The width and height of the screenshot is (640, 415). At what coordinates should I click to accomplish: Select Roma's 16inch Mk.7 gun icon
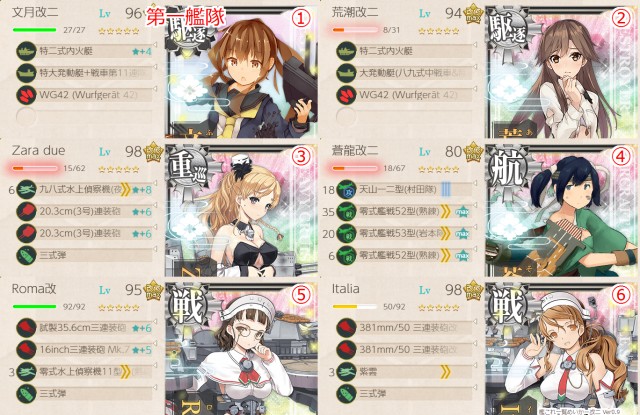[26, 350]
